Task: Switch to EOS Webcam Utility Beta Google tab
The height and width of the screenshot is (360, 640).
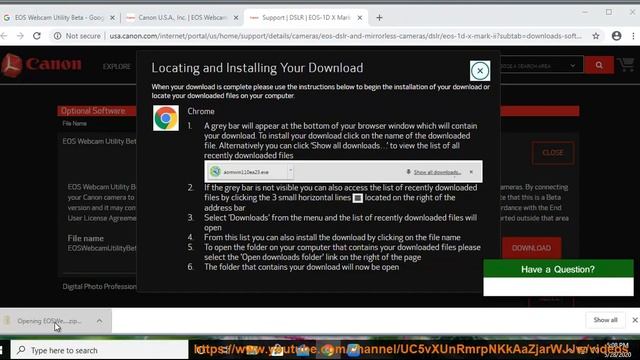Action: (59, 18)
